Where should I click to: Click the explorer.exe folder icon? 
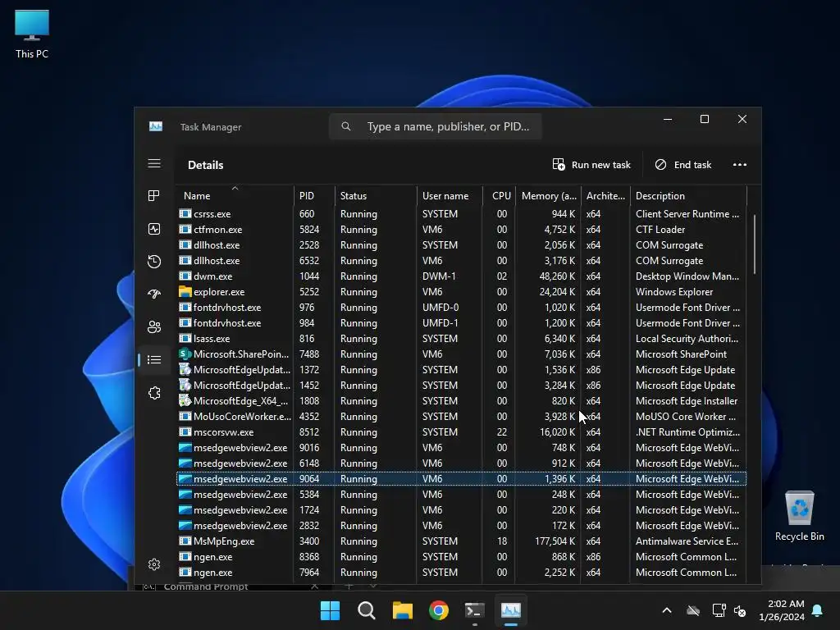[x=185, y=291]
